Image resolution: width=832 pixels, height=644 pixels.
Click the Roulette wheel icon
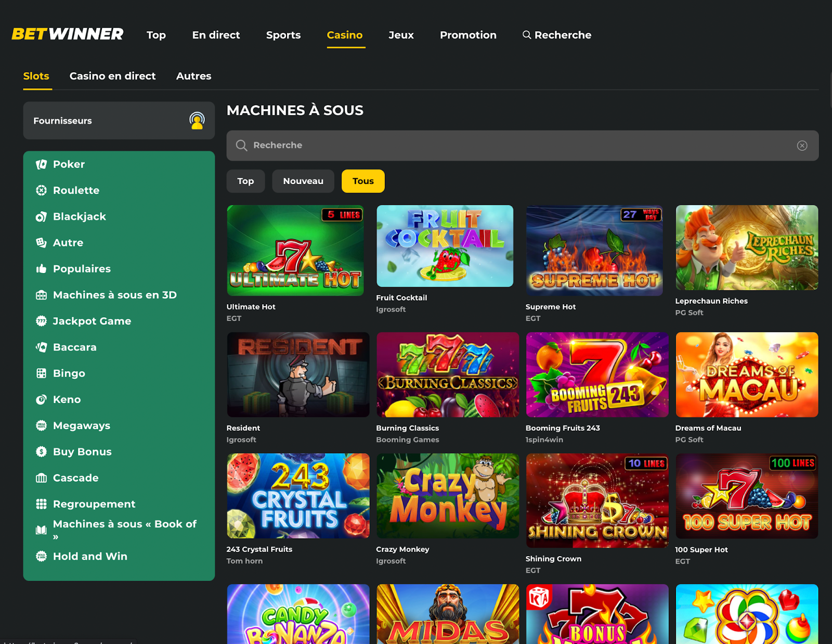[x=41, y=190]
